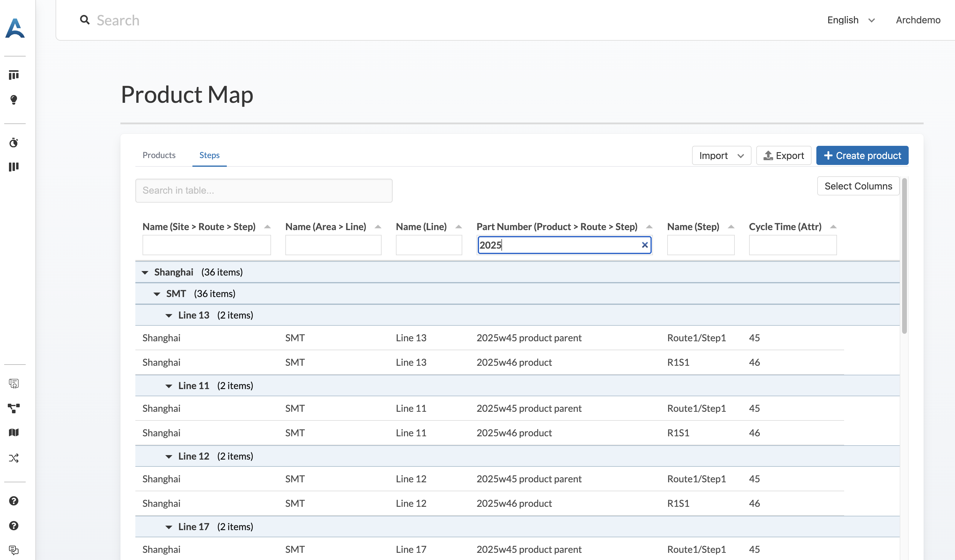The image size is (955, 560).
Task: Click the chat bubbles sidebar icon
Action: click(14, 550)
